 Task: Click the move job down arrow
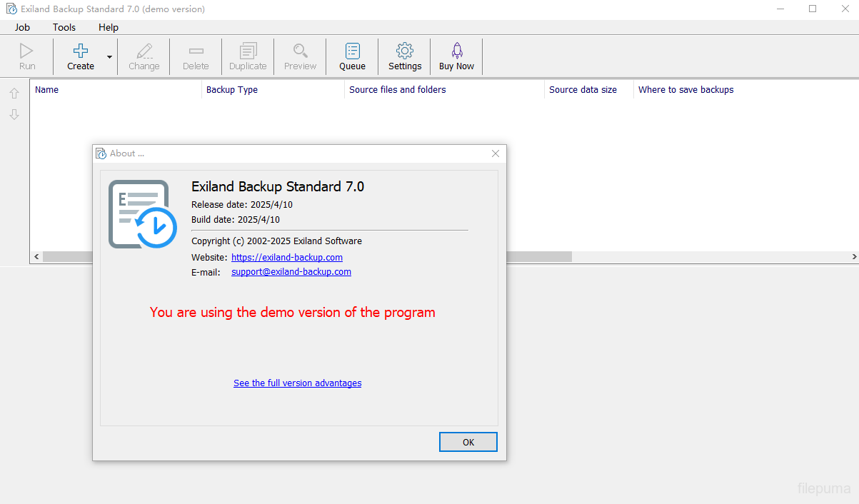(14, 115)
